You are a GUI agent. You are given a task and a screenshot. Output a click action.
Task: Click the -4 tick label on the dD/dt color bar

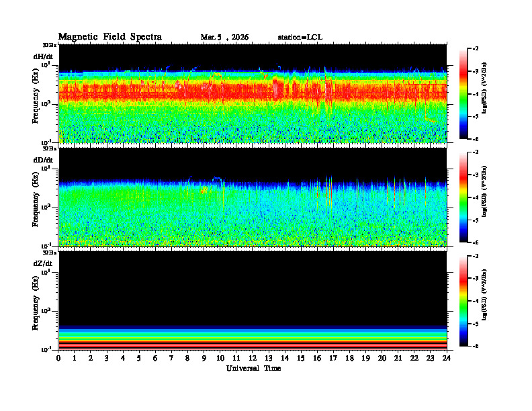(476, 197)
